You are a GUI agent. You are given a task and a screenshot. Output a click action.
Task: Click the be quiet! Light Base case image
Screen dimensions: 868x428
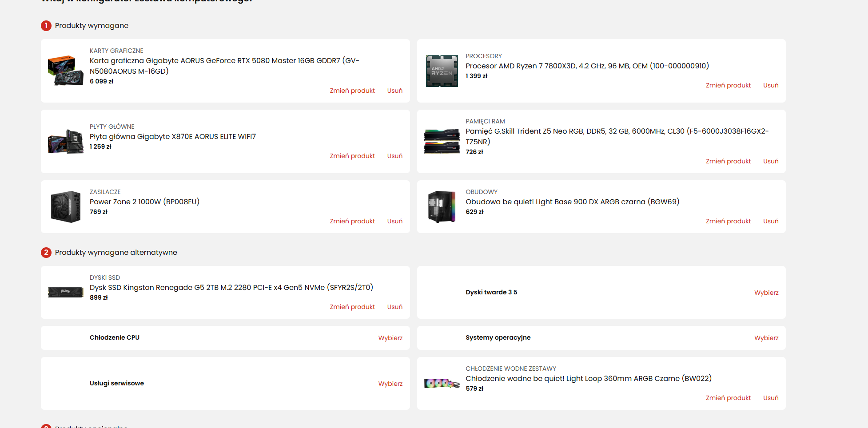pyautogui.click(x=442, y=206)
